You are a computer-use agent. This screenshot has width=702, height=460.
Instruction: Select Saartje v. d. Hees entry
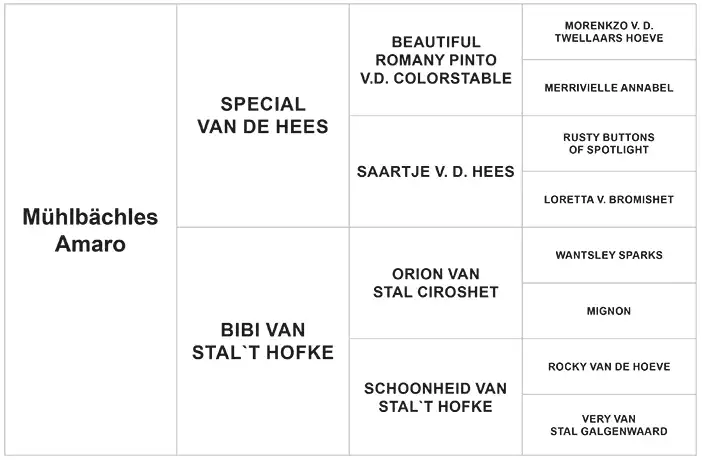pos(436,172)
